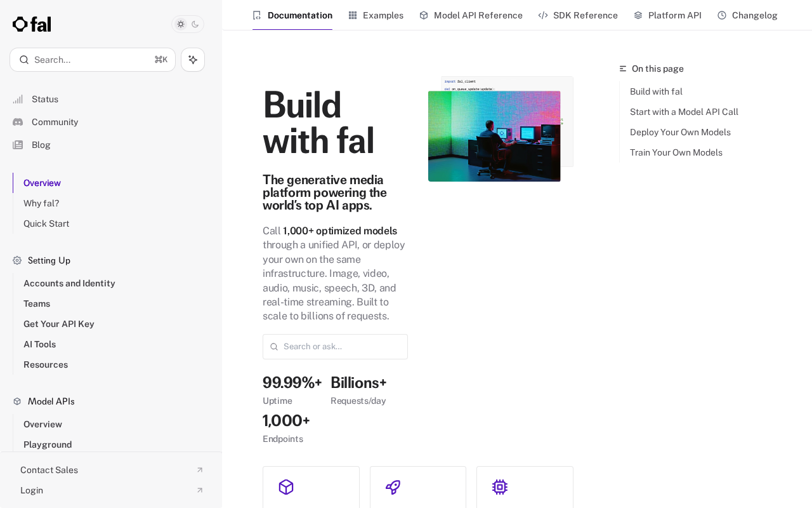Screen dimensions: 812x508
Task: Click the fal logo
Action: pyautogui.click(x=32, y=24)
